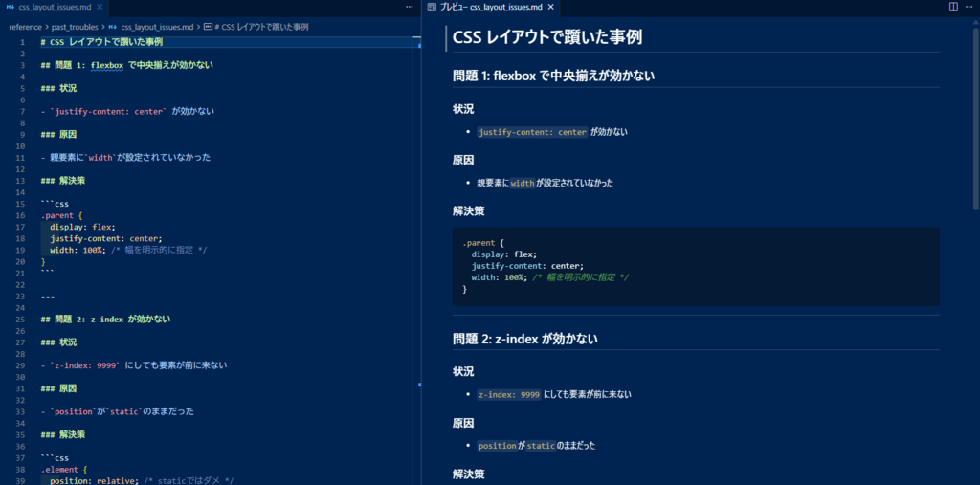Click the symbol icon in the breadcrumb
Screen dimensions: 980x485
coord(208,27)
